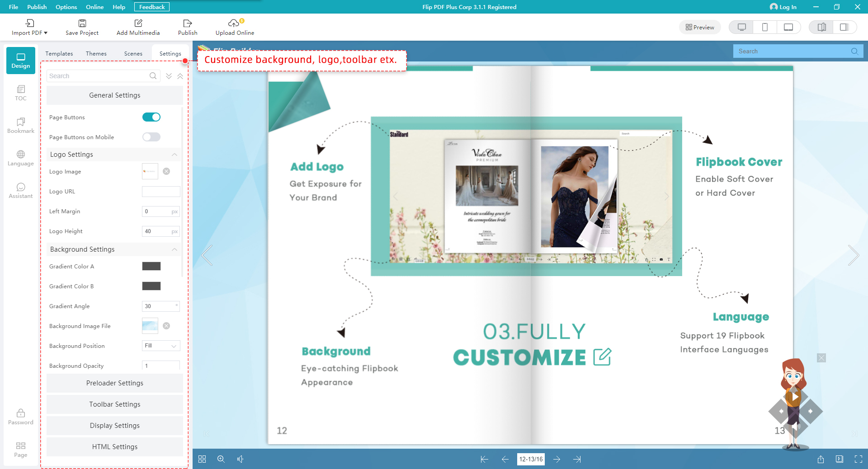This screenshot has height=469, width=868.
Task: Open the TOC panel in the sidebar
Action: click(20, 93)
